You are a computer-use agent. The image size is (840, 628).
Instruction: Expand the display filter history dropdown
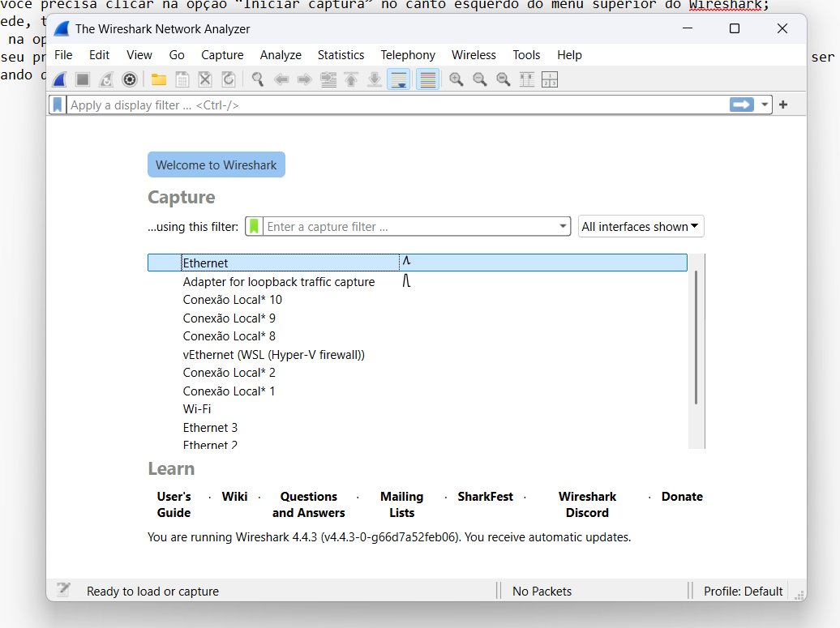765,105
